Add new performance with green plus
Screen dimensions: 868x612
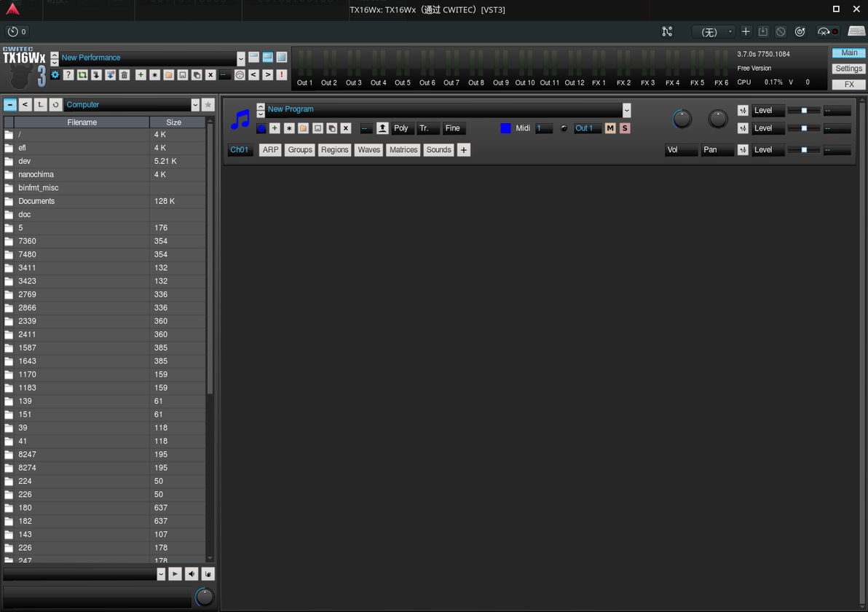pos(141,75)
